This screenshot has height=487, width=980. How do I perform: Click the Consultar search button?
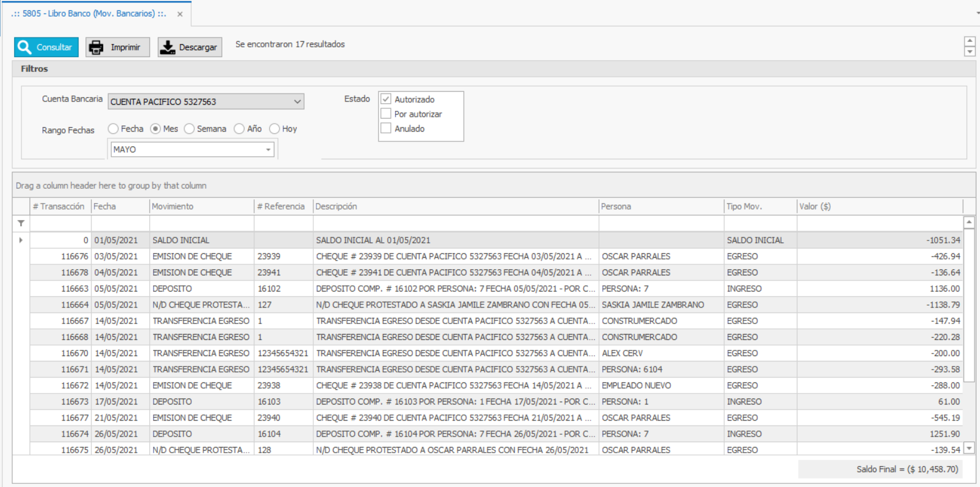(46, 47)
